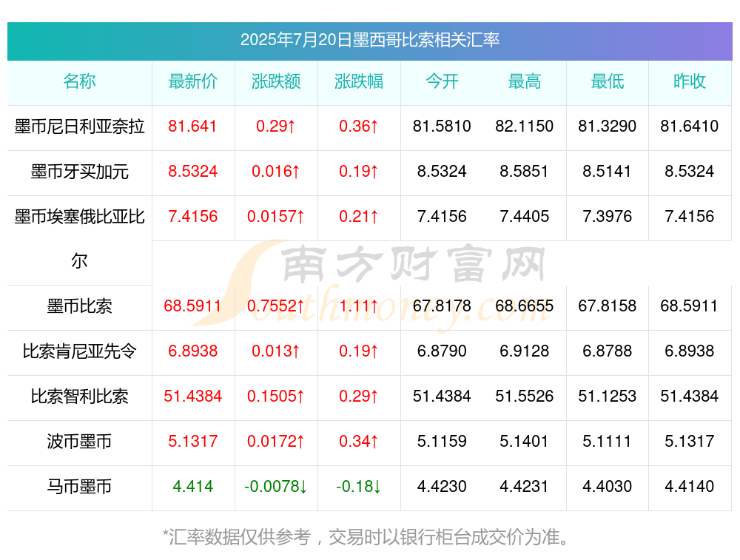This screenshot has width=740, height=560.
Task: Click change percent 1.11↑
Action: 359,306
